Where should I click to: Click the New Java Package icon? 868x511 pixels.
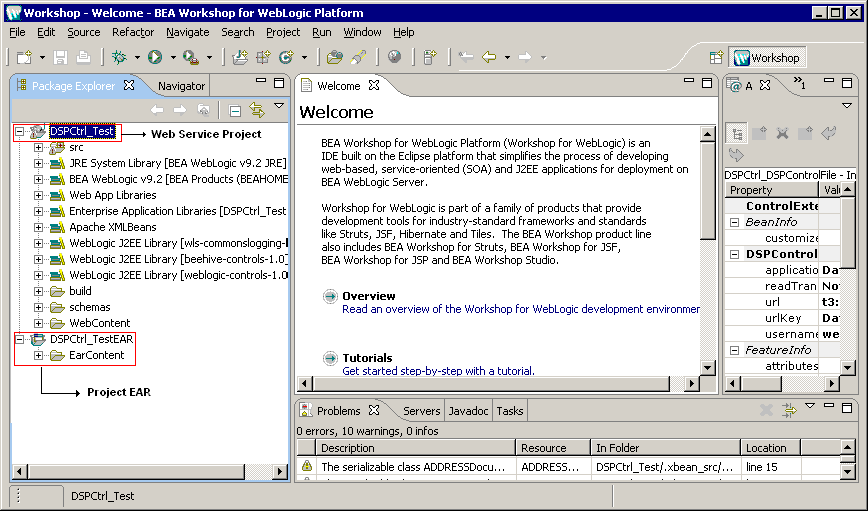pos(263,57)
